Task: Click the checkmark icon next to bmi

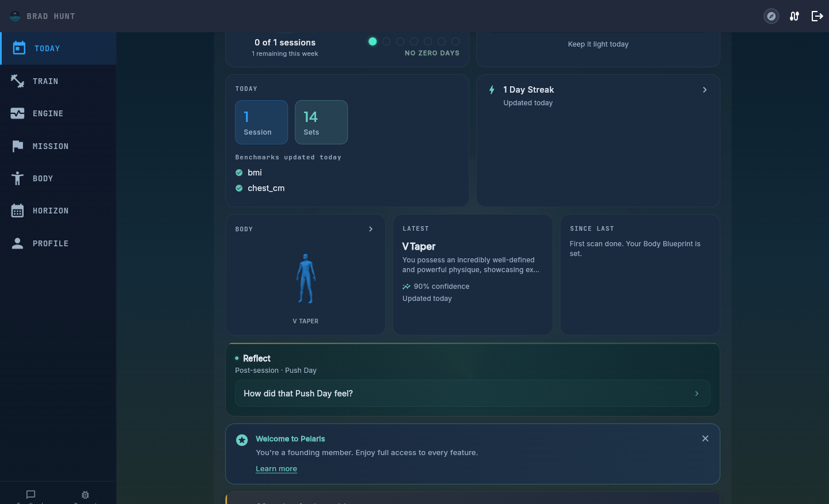Action: click(x=239, y=173)
